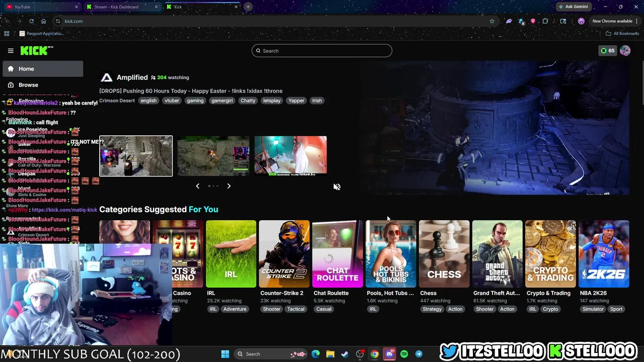Open Passport Application bookmark
The width and height of the screenshot is (644, 362).
[42, 34]
